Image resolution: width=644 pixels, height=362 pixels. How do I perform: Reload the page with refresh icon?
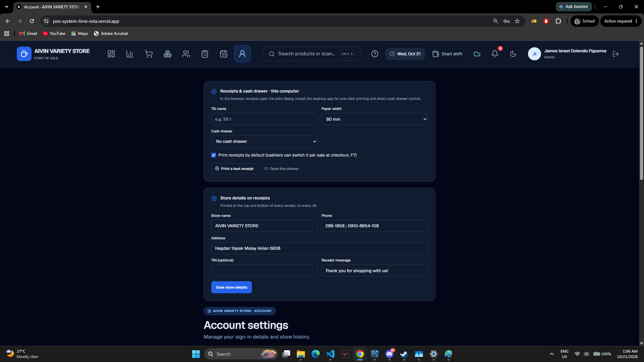click(32, 21)
